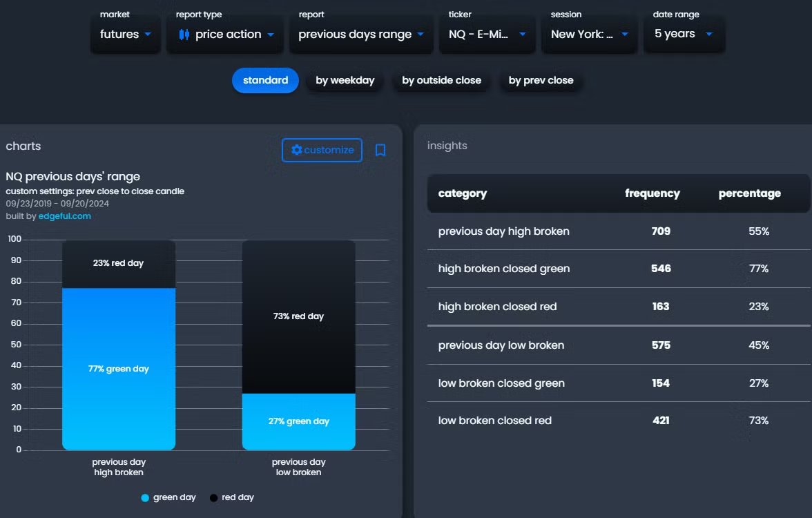Viewport: 812px width, 518px height.
Task: Click the frequency value 154
Action: point(661,383)
